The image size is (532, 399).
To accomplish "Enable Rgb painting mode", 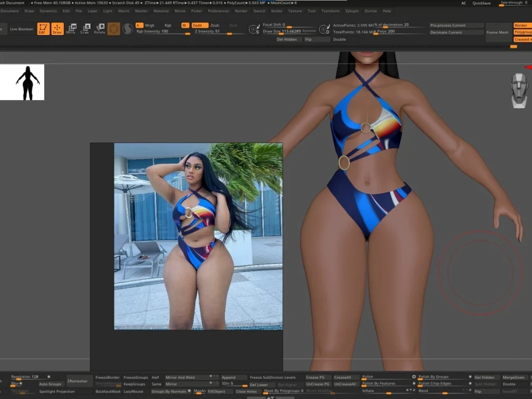I will pos(168,25).
